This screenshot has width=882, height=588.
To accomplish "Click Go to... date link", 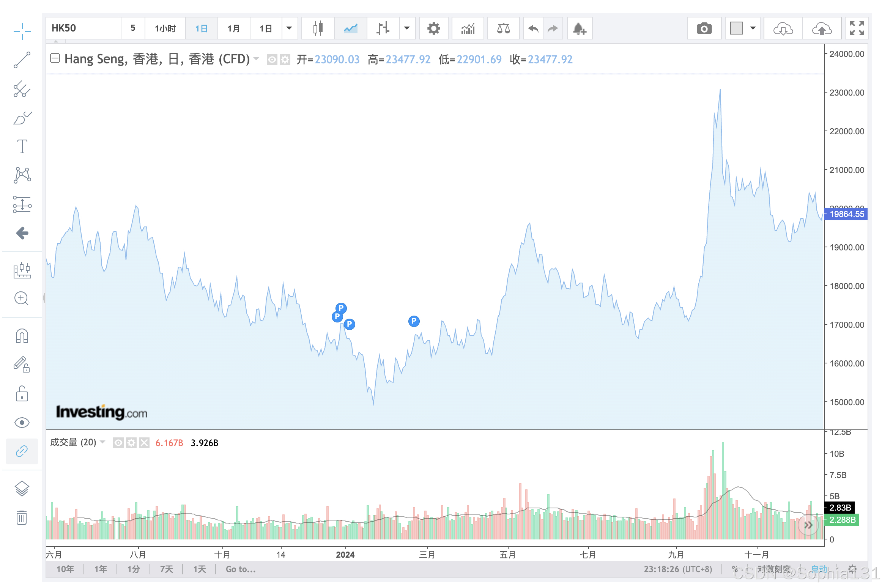I will [x=241, y=569].
